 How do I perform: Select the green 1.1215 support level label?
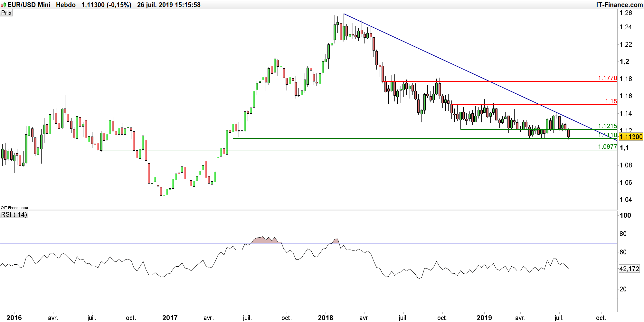coord(608,126)
